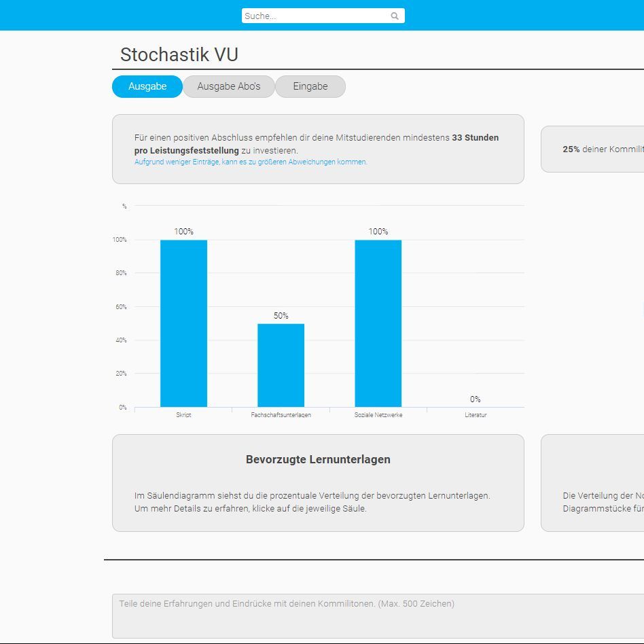Click the magnifier icon in the search box
644x644 pixels.
(395, 16)
